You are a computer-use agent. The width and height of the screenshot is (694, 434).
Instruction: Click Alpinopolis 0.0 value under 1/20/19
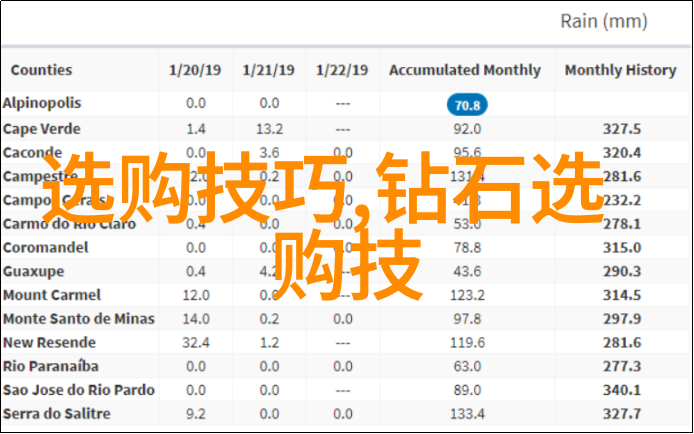point(196,103)
